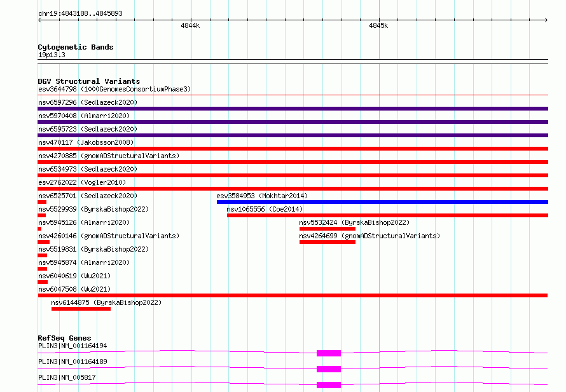
Task: Click nsv5945874 (Almarri2020) label
Action: (84, 262)
